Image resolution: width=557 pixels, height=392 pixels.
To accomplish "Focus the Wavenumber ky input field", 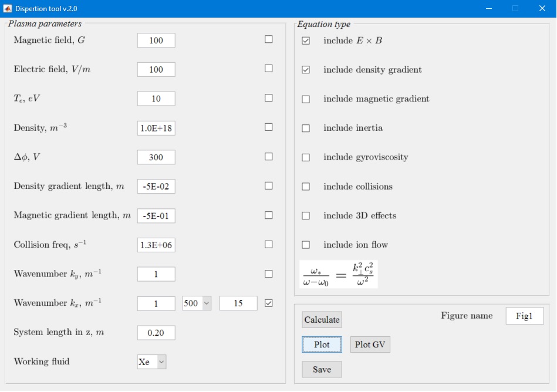I will tap(156, 274).
